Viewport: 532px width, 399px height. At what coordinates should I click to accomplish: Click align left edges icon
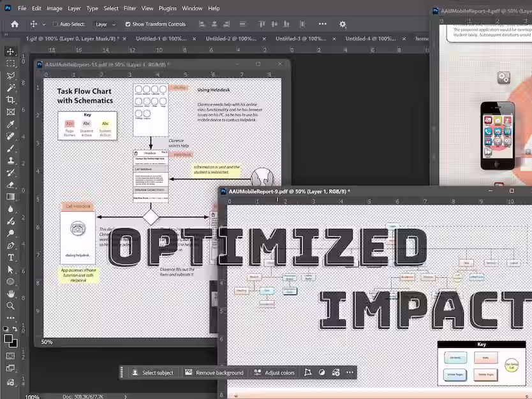pos(202,24)
